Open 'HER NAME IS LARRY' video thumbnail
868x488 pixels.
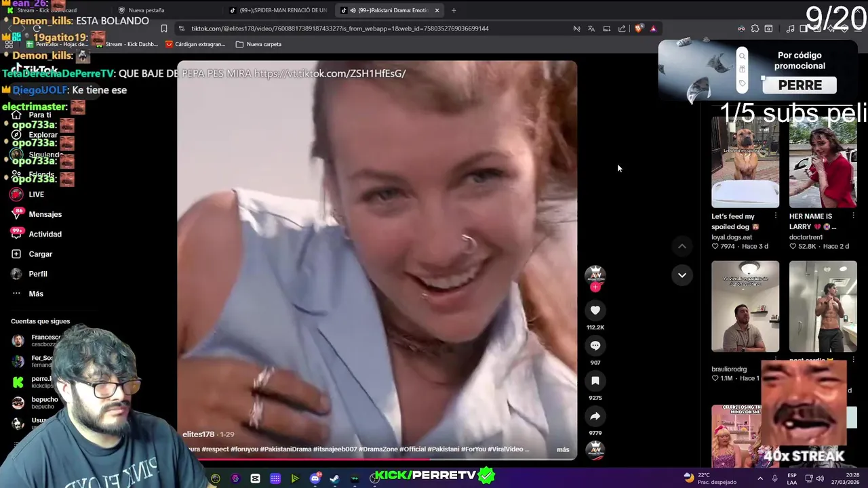pyautogui.click(x=823, y=162)
